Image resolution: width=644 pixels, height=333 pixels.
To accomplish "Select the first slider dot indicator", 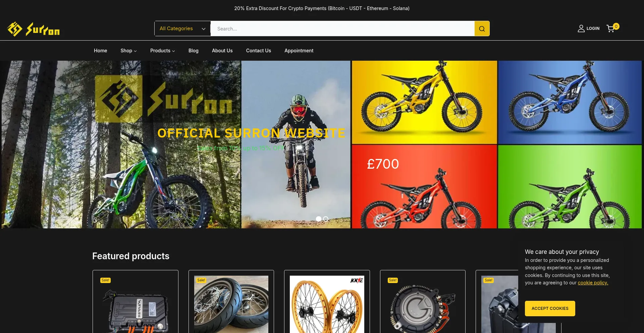I will [319, 219].
